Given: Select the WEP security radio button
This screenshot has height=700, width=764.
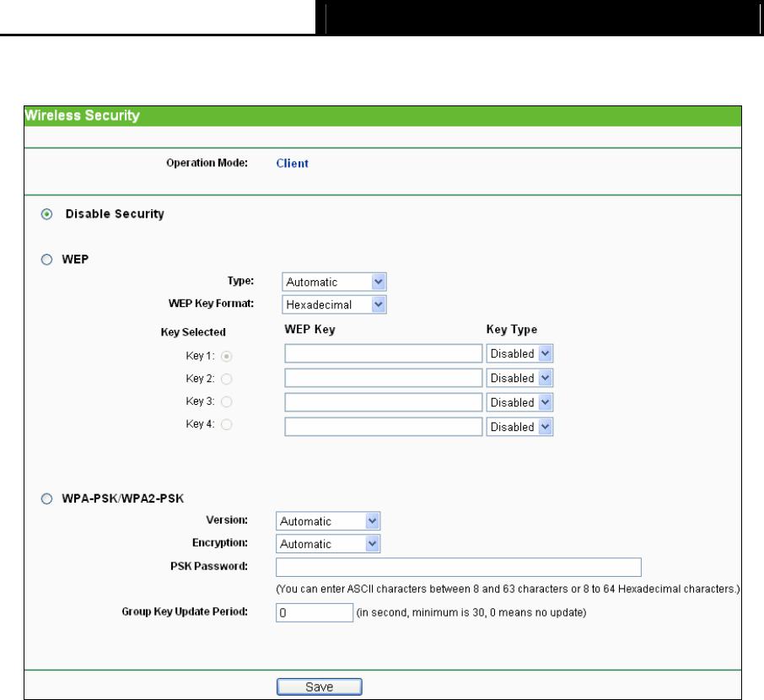Looking at the screenshot, I should 46,259.
